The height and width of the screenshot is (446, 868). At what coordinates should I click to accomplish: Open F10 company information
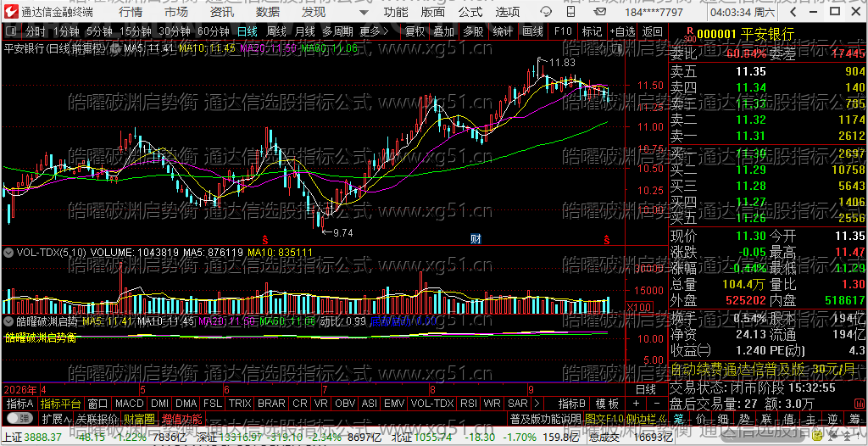563,31
